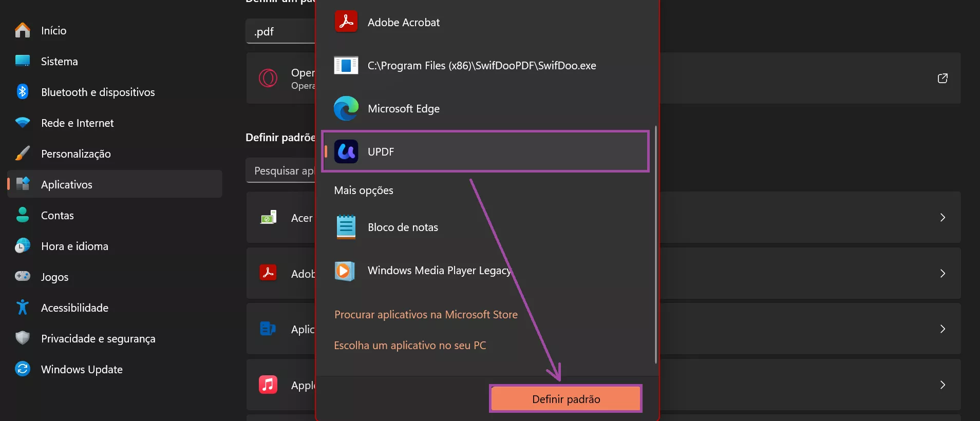Open the Privacidade e segurança label
Viewport: 980px width, 421px height.
coord(98,339)
